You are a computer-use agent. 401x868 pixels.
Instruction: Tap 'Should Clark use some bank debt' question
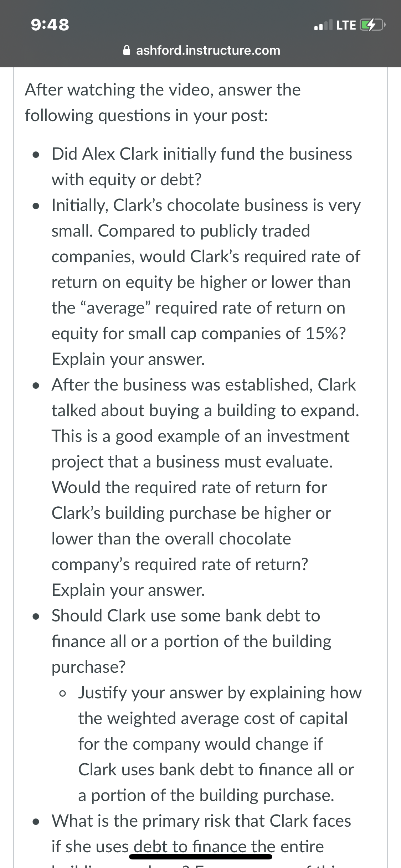(191, 641)
